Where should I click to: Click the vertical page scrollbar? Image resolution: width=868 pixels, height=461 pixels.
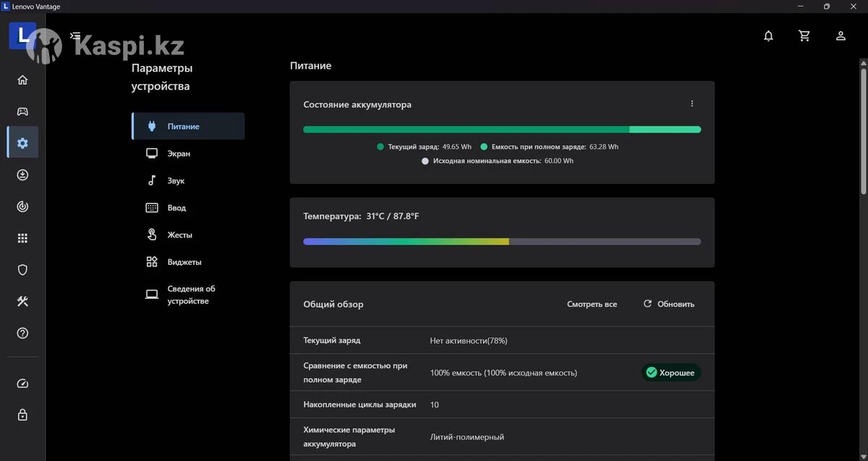coord(863,130)
